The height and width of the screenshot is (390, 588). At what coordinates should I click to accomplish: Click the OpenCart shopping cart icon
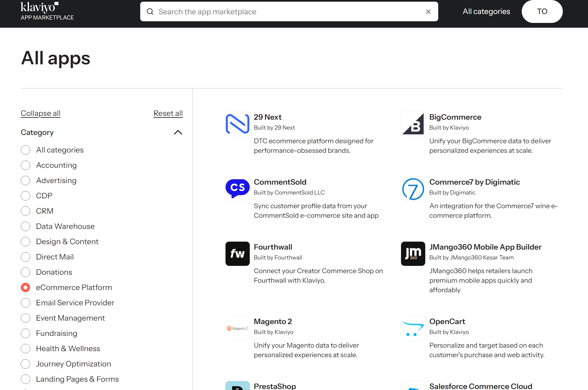pos(413,328)
